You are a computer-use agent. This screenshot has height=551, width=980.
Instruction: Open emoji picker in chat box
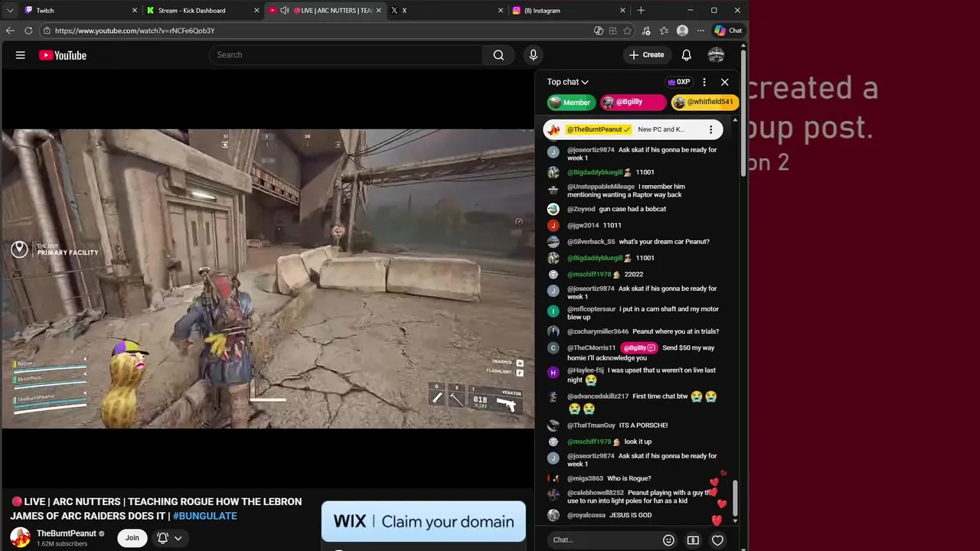click(x=668, y=540)
